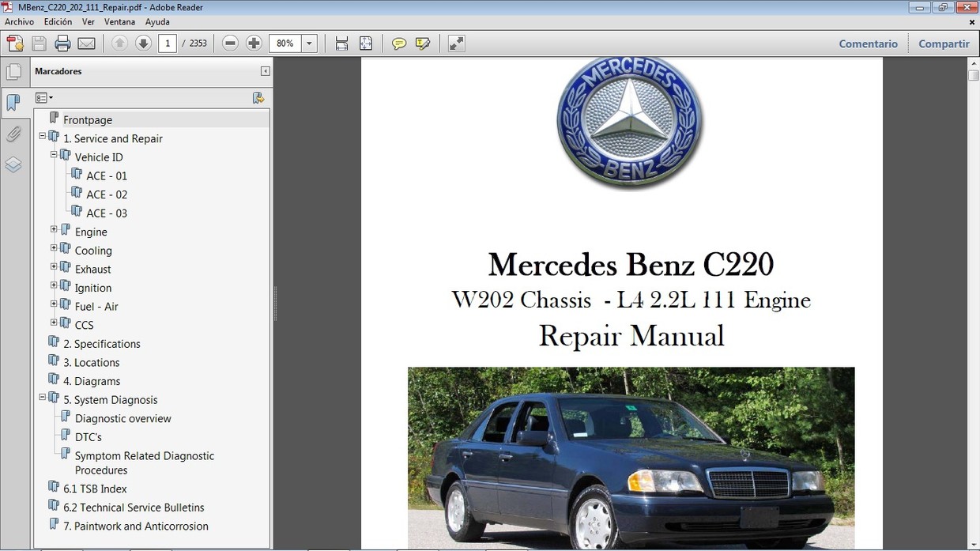980x551 pixels.
Task: Select the Frontpage bookmark
Action: (88, 120)
